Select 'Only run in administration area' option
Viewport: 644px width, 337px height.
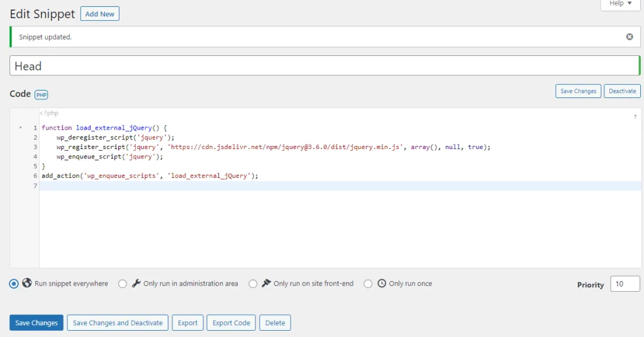123,284
